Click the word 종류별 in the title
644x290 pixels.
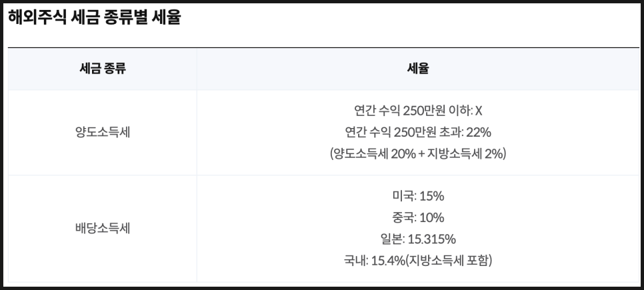coord(127,17)
